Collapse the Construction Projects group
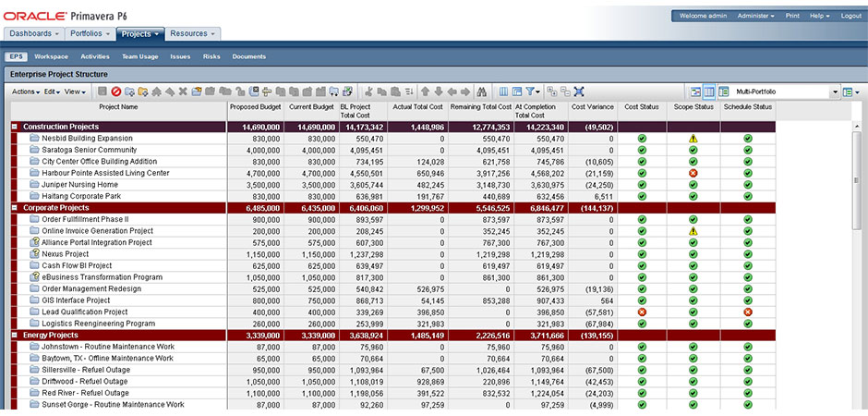Image resolution: width=868 pixels, height=416 pixels. [x=15, y=127]
